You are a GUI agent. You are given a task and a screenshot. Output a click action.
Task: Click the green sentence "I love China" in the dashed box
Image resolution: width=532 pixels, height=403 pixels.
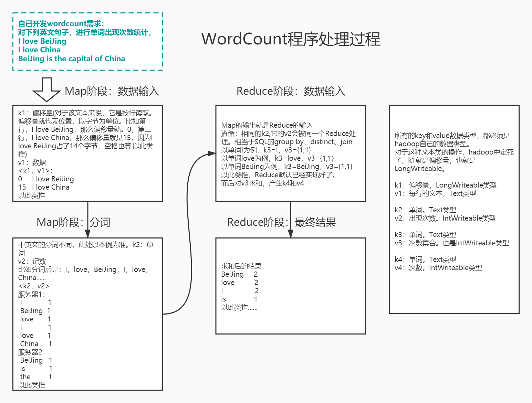(39, 50)
